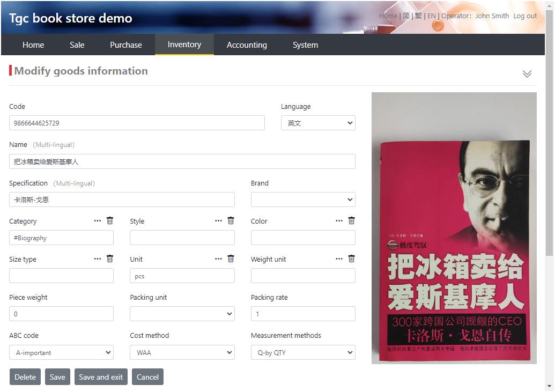Open the System menu
Viewport: 555px width, 392px height.
point(306,45)
